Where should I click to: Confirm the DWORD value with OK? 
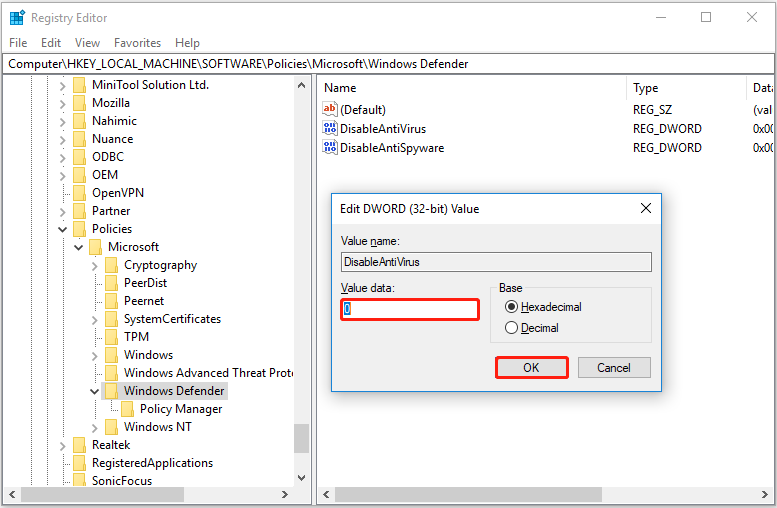click(531, 368)
